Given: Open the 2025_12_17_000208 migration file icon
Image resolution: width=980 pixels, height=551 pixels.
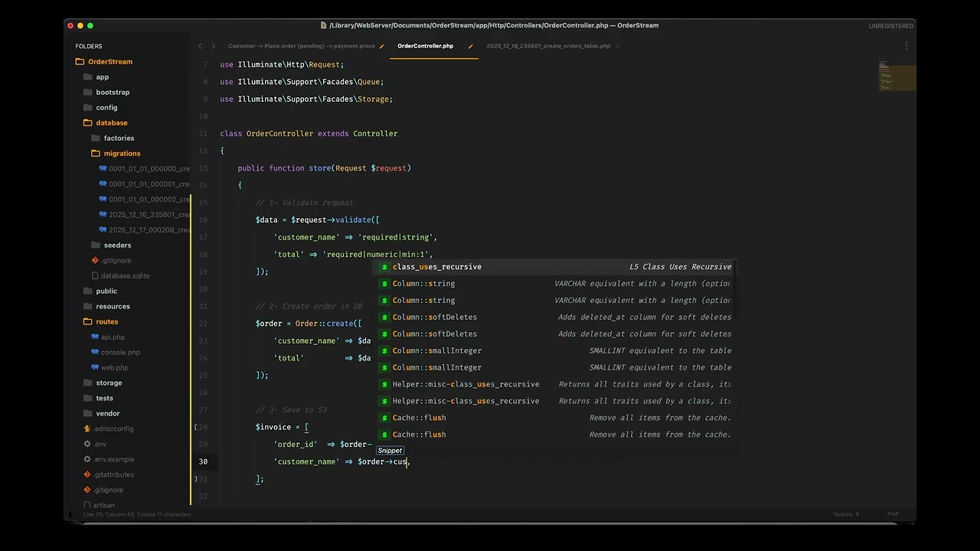Looking at the screenshot, I should coord(103,230).
